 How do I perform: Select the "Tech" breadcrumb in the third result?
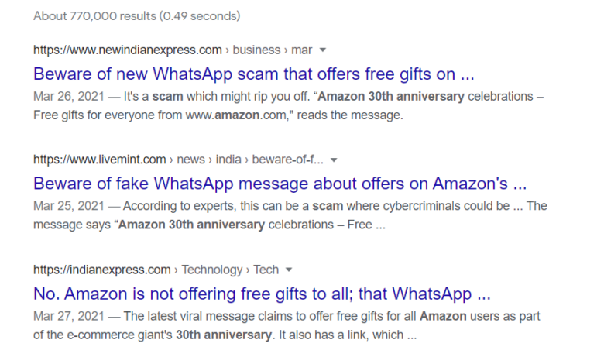[x=266, y=270]
